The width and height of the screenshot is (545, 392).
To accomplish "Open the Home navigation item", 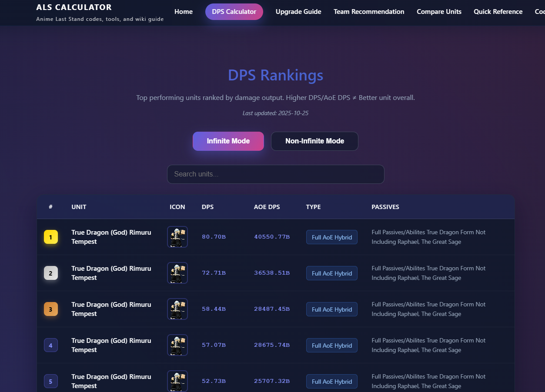I will tap(184, 12).
